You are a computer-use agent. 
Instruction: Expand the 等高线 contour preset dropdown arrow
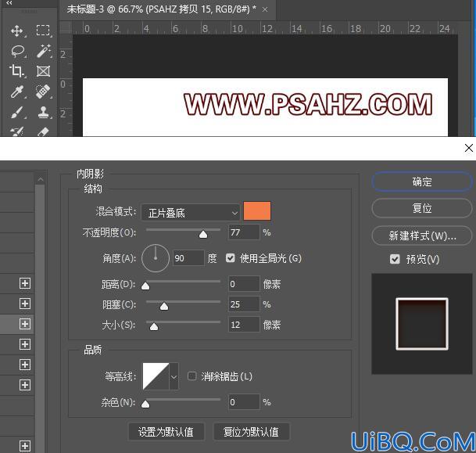(x=174, y=377)
